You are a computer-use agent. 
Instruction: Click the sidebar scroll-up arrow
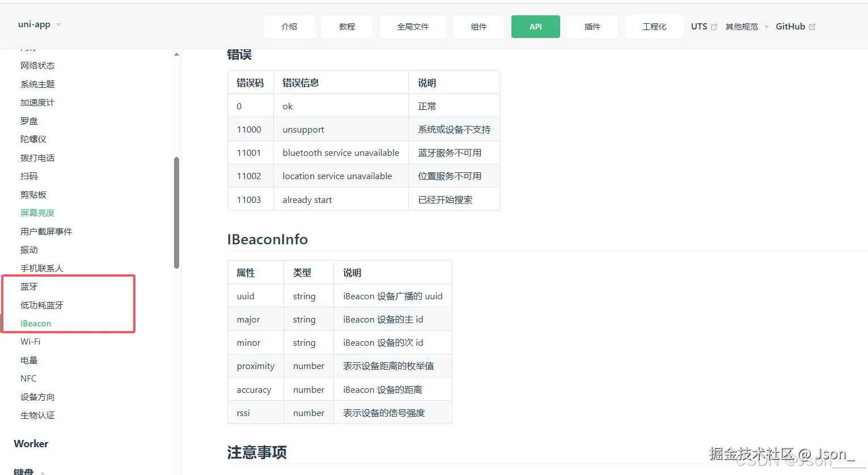pyautogui.click(x=176, y=54)
